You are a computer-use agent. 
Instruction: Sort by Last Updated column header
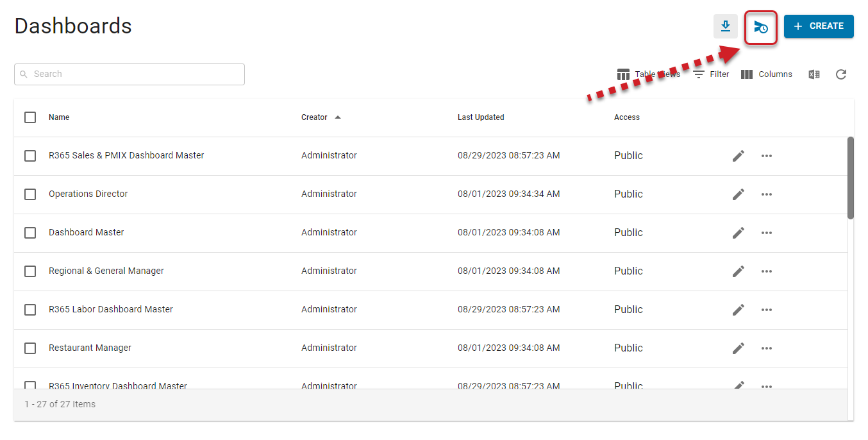[x=481, y=117]
